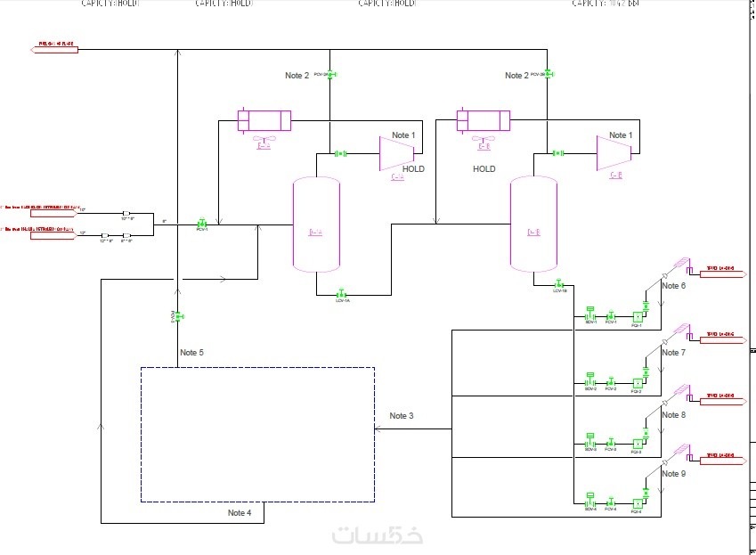Click the "Note 3" label
The width and height of the screenshot is (756, 555).
[402, 416]
